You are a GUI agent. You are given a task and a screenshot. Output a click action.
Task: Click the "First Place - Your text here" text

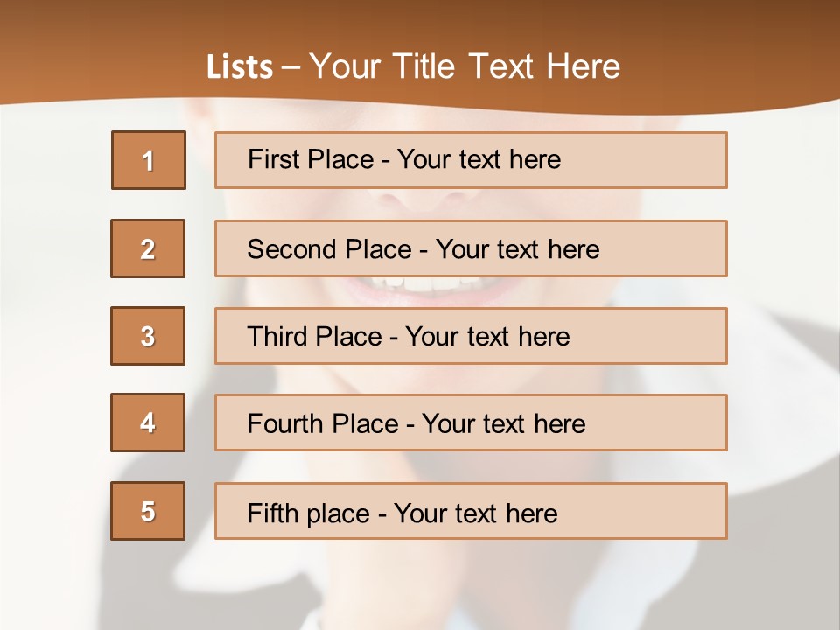coord(404,159)
